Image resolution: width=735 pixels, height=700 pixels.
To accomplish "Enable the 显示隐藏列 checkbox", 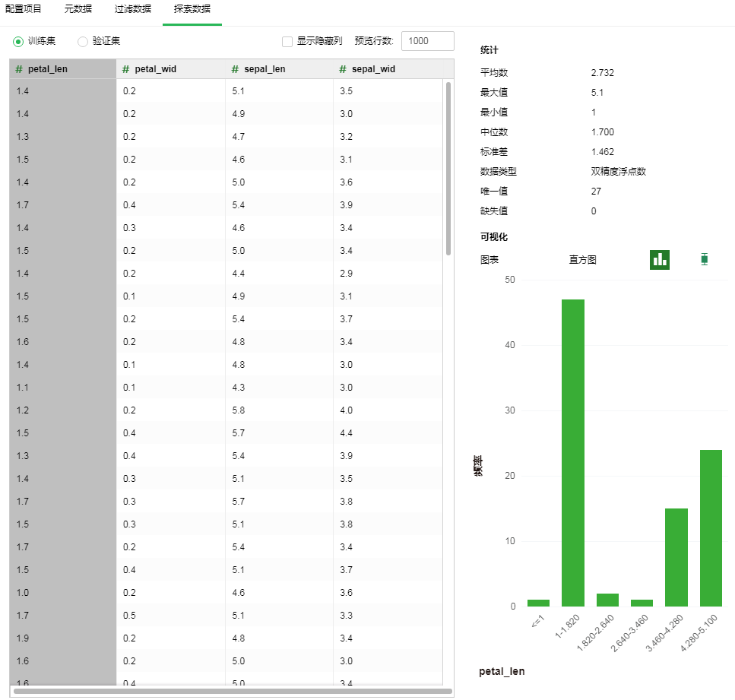I will click(x=287, y=41).
